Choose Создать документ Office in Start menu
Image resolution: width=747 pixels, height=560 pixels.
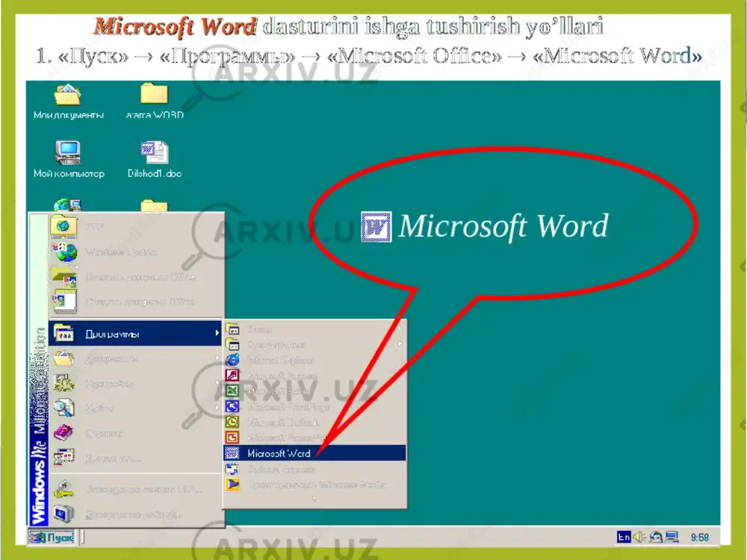[x=136, y=302]
